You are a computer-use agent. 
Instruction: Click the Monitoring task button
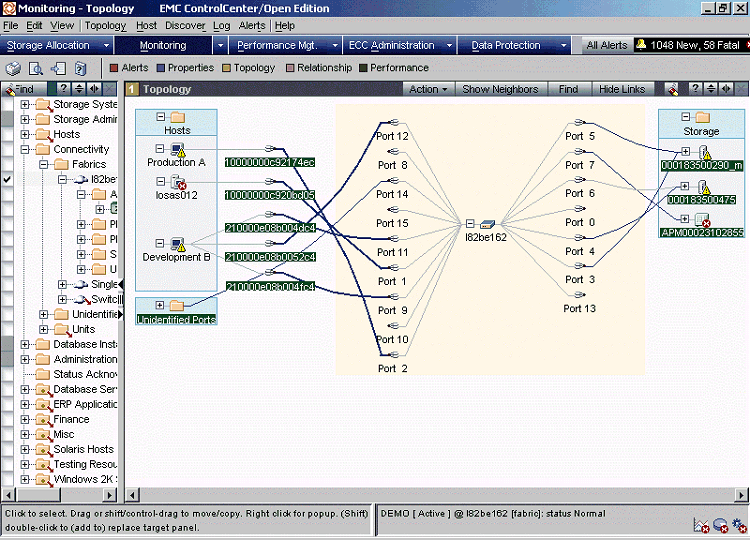point(163,45)
